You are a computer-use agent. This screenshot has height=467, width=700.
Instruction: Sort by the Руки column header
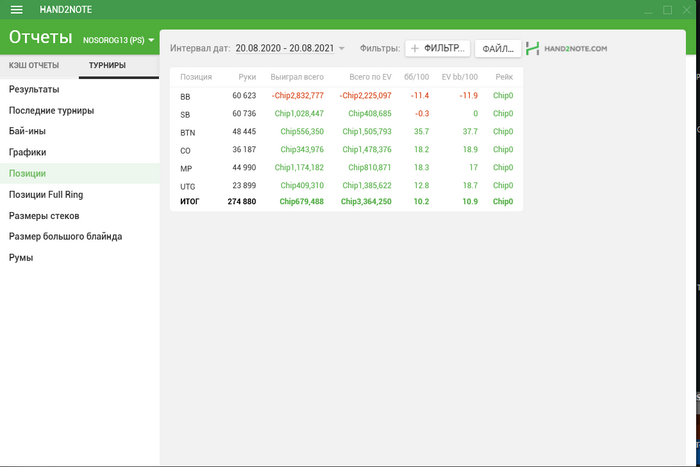[x=247, y=77]
